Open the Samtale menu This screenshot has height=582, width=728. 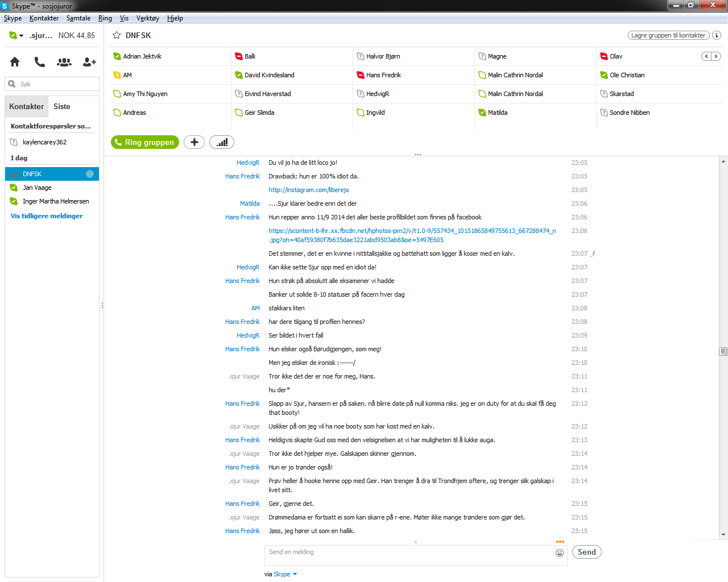pos(78,18)
